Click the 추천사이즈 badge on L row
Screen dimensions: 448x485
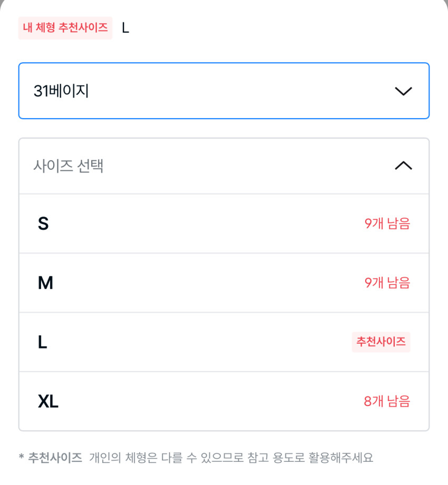click(x=381, y=342)
